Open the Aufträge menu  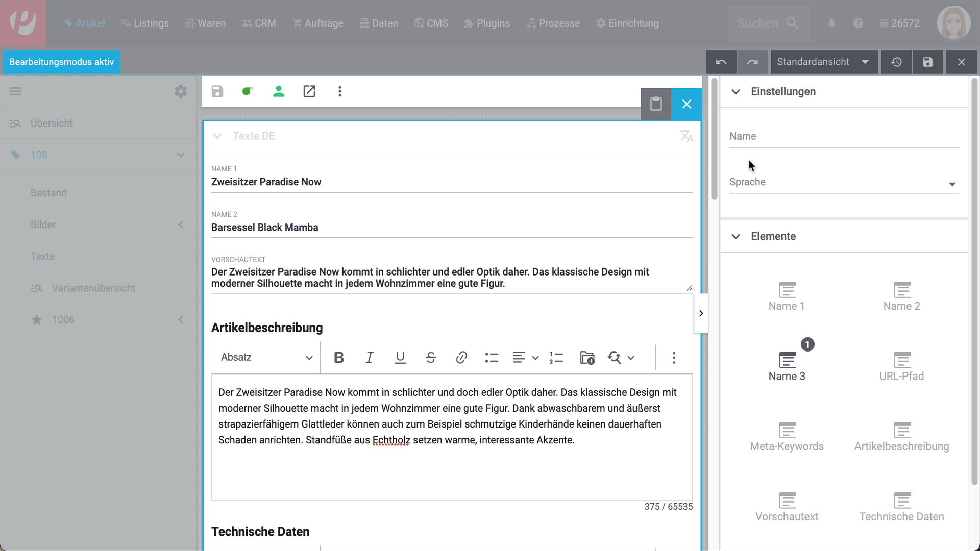(318, 23)
